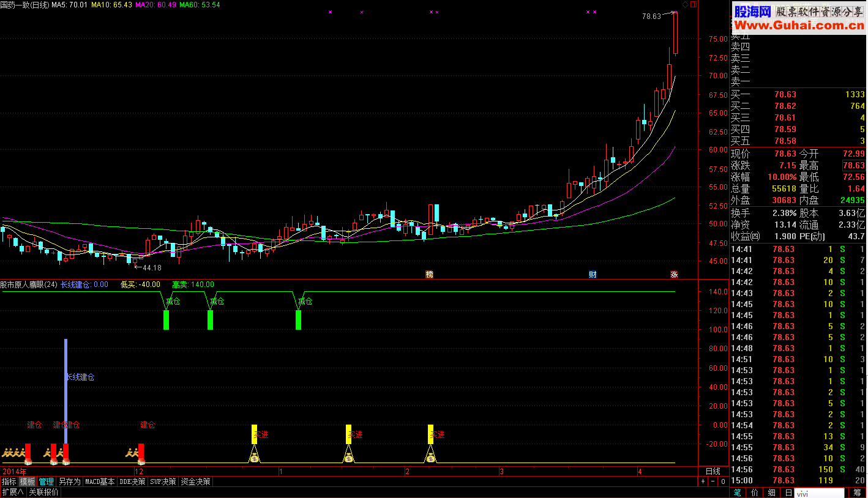
Task: Switch to the 细 detail tab
Action: (772, 492)
